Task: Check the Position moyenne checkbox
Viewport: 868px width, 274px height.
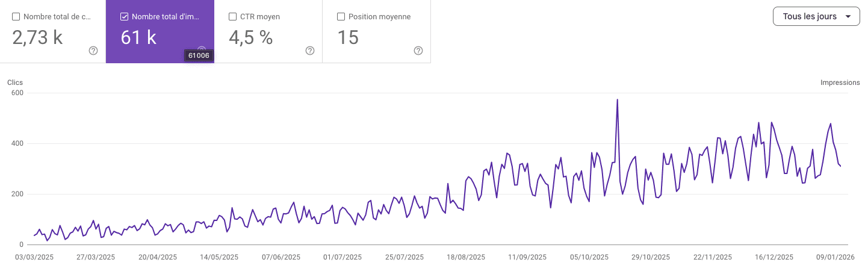Action: 341,17
